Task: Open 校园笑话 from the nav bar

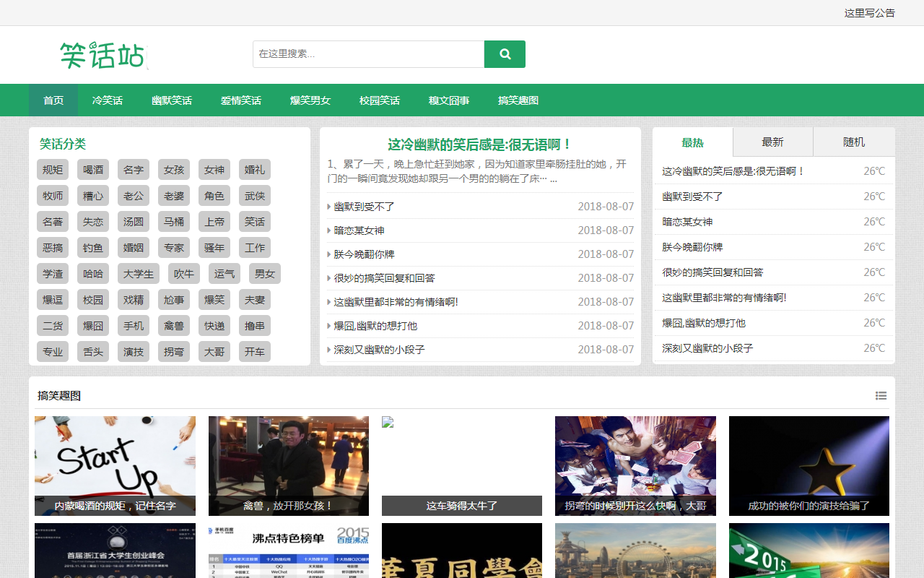Action: click(x=380, y=100)
